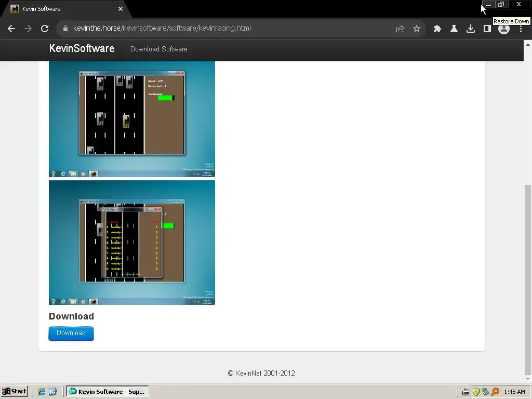View site info via the lock icon
This screenshot has width=532, height=399.
point(65,29)
